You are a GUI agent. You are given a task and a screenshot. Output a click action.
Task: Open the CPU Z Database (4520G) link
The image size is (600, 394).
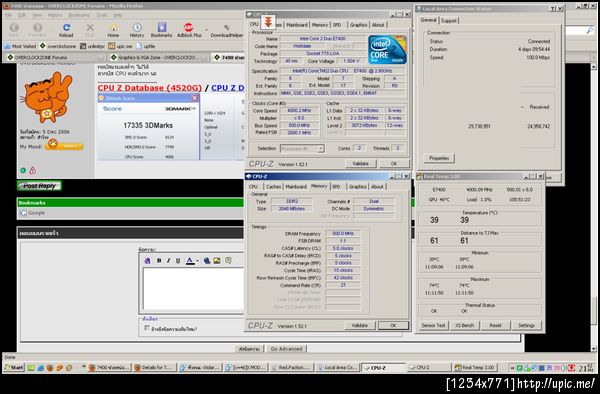149,88
